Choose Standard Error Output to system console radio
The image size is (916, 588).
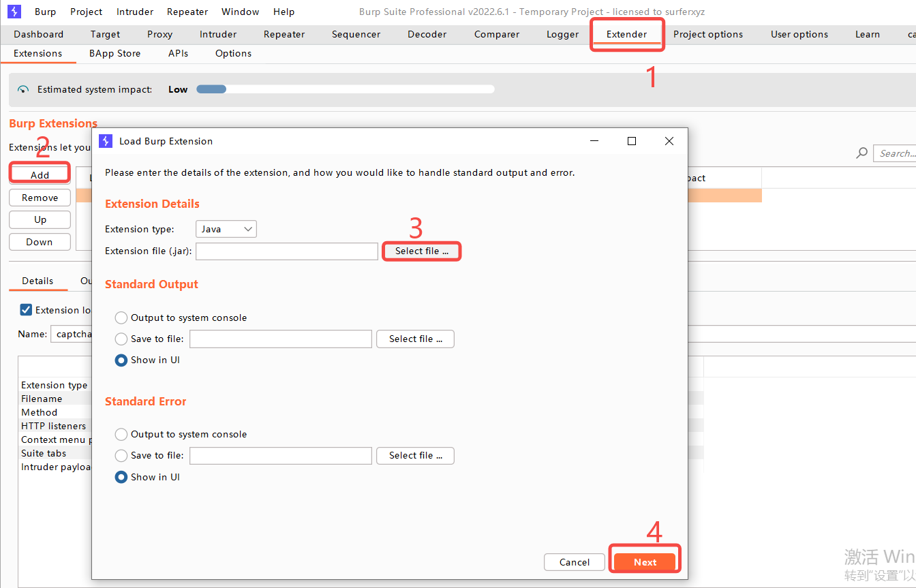pos(121,434)
